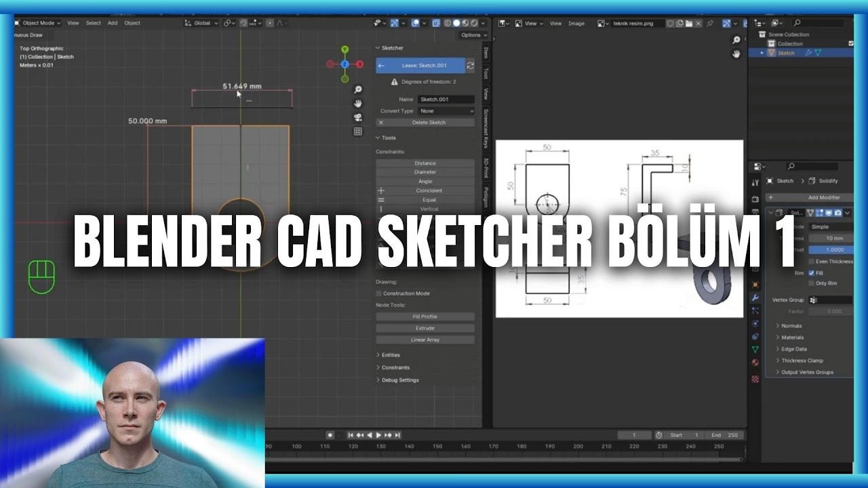
Task: Click the Sketch.001 name input field
Action: coord(446,99)
